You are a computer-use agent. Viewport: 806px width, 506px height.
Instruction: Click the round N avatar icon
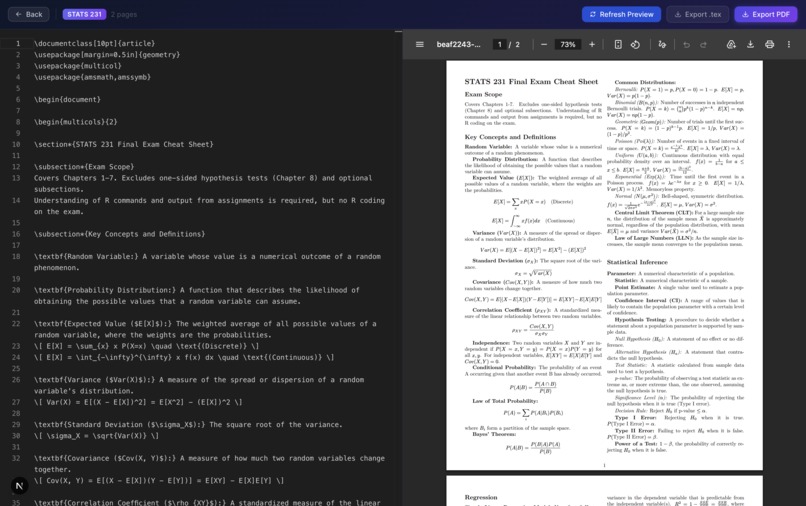coord(20,485)
